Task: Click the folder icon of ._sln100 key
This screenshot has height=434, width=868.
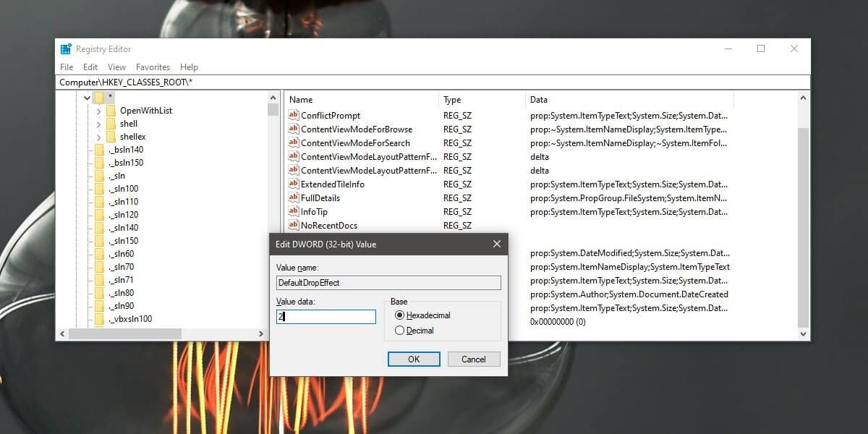Action: pos(99,189)
